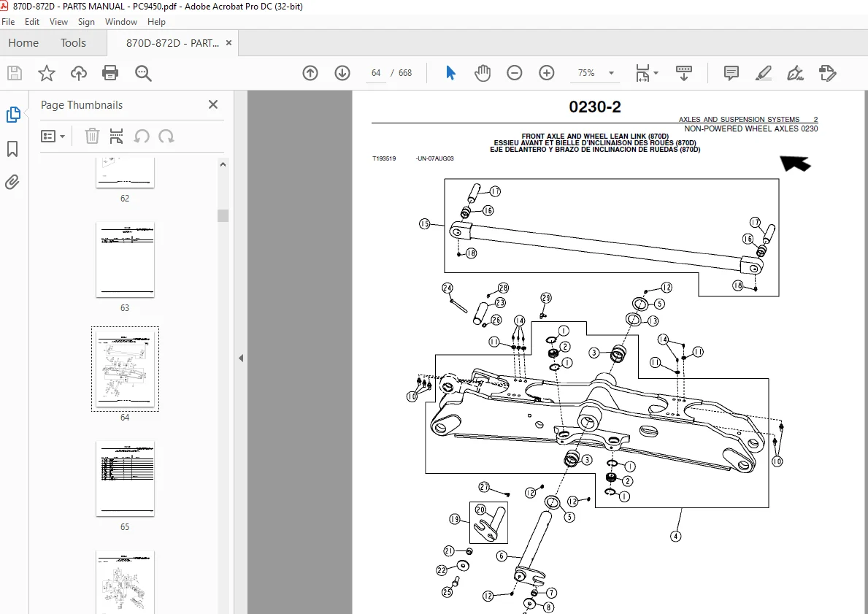Click the FRONT AXLE AND WHEEL LEAN LINK title

coord(595,137)
